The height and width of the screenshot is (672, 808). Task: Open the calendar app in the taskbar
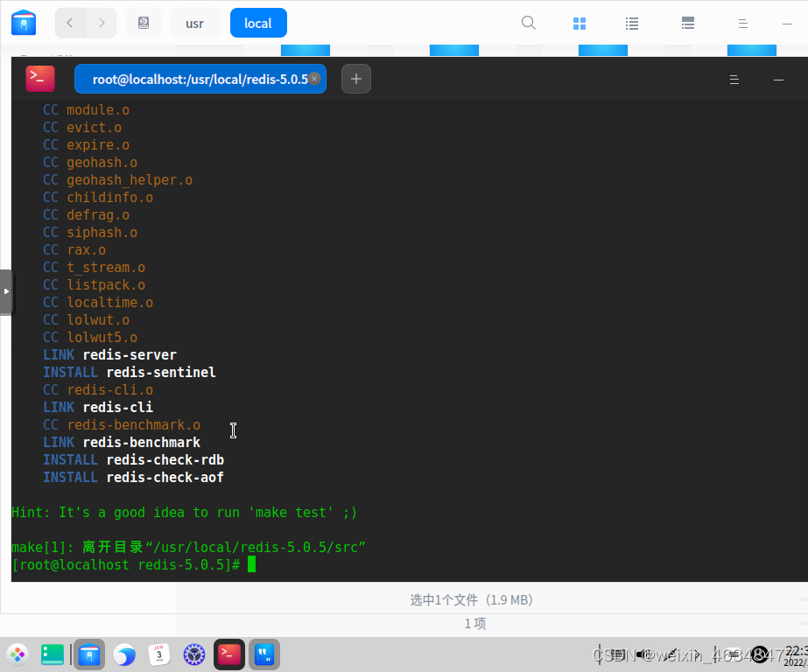click(159, 654)
